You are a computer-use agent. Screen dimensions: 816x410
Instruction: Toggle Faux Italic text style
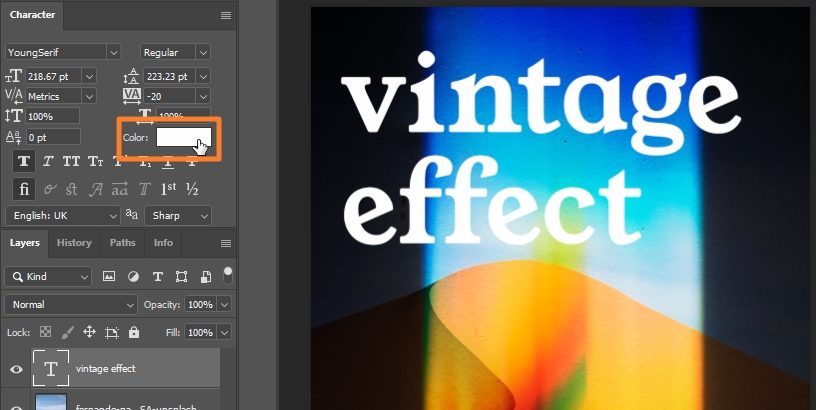tap(48, 161)
